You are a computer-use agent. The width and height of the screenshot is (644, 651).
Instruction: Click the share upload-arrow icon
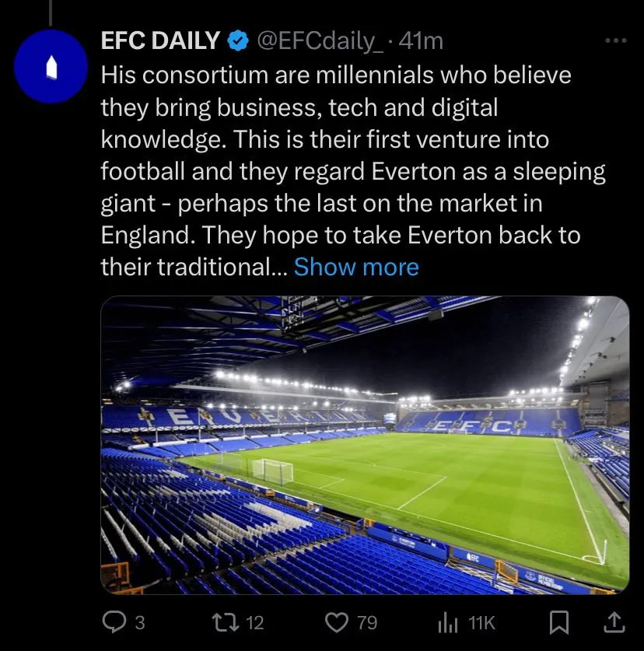click(613, 621)
